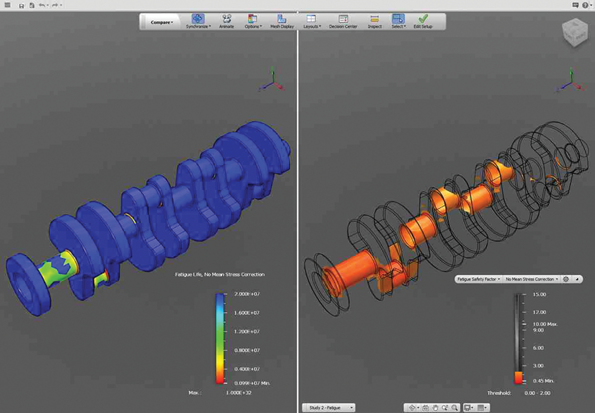Click the 0.099E+07 Min. legend value
The image size is (595, 413).
tap(252, 383)
